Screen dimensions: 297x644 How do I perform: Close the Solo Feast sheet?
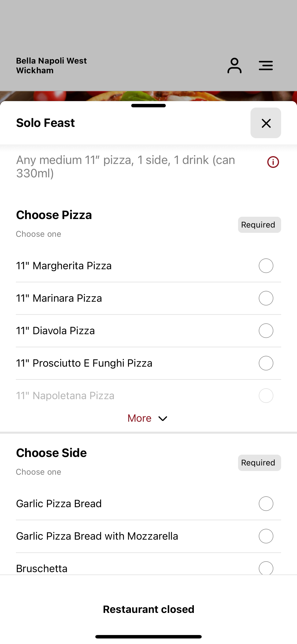266,123
